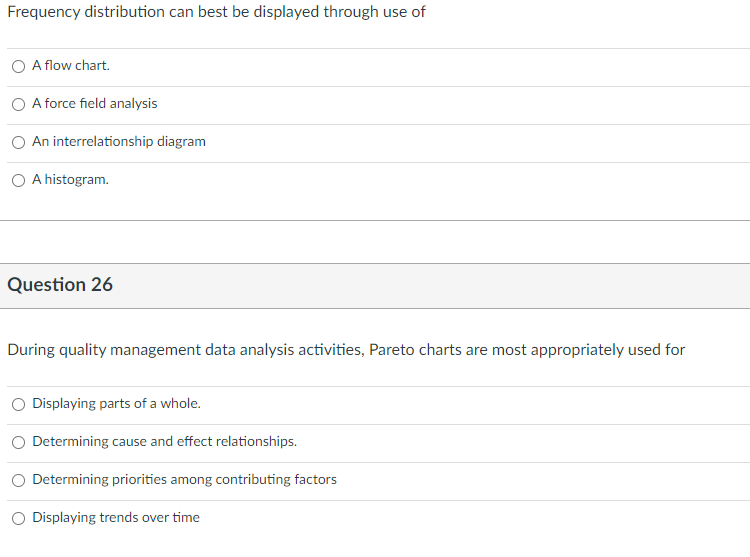This screenshot has width=750, height=557.
Task: Select the 'A flow chart.' radio button
Action: 19,66
